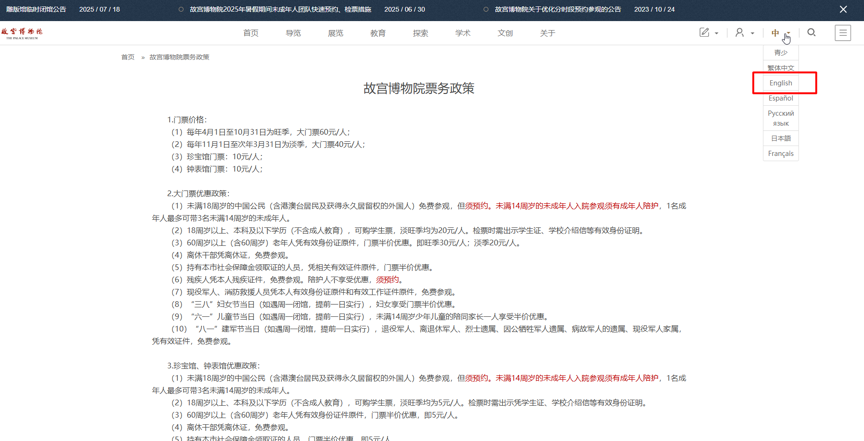
Task: Click the 首页 breadcrumb link
Action: pyautogui.click(x=128, y=57)
